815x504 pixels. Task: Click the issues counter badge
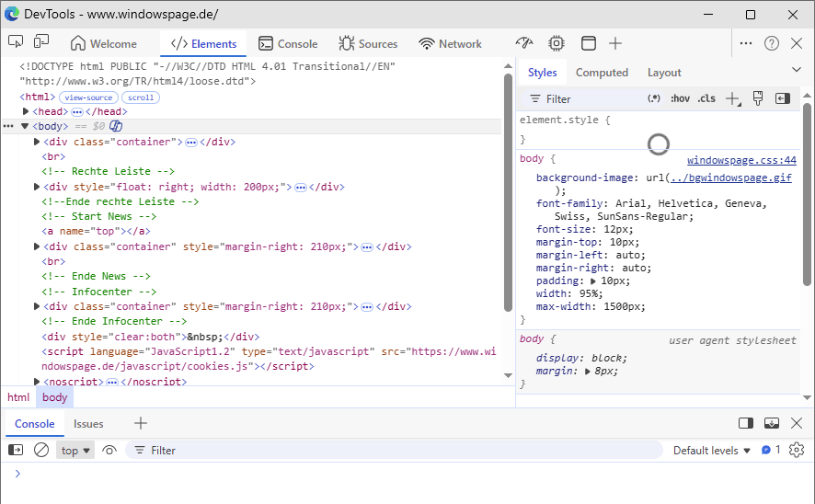click(771, 450)
